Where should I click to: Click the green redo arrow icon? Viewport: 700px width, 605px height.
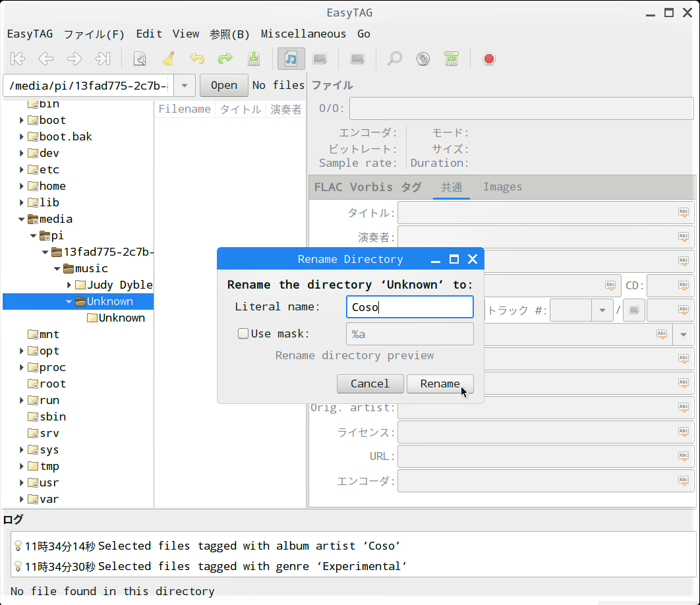point(225,59)
